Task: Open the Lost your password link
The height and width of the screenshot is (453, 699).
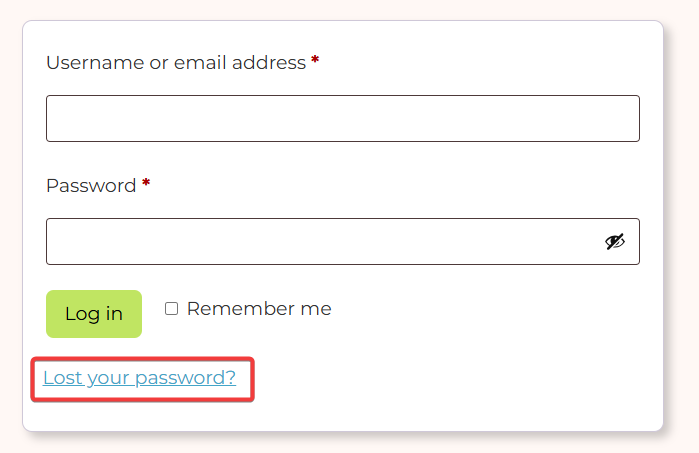Action: click(139, 378)
